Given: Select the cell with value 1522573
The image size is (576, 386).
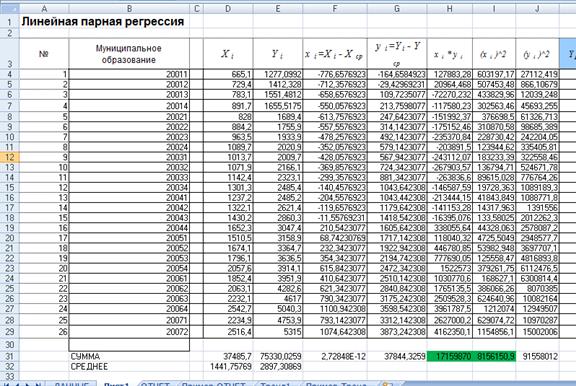Looking at the screenshot, I should click(x=450, y=268).
